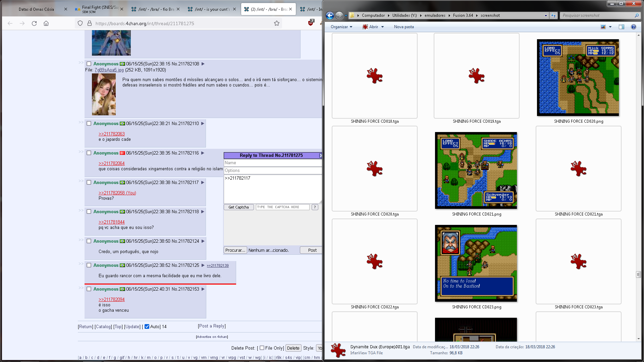Open post menu arrow for No.211782108
This screenshot has width=644, height=362.
[203, 64]
